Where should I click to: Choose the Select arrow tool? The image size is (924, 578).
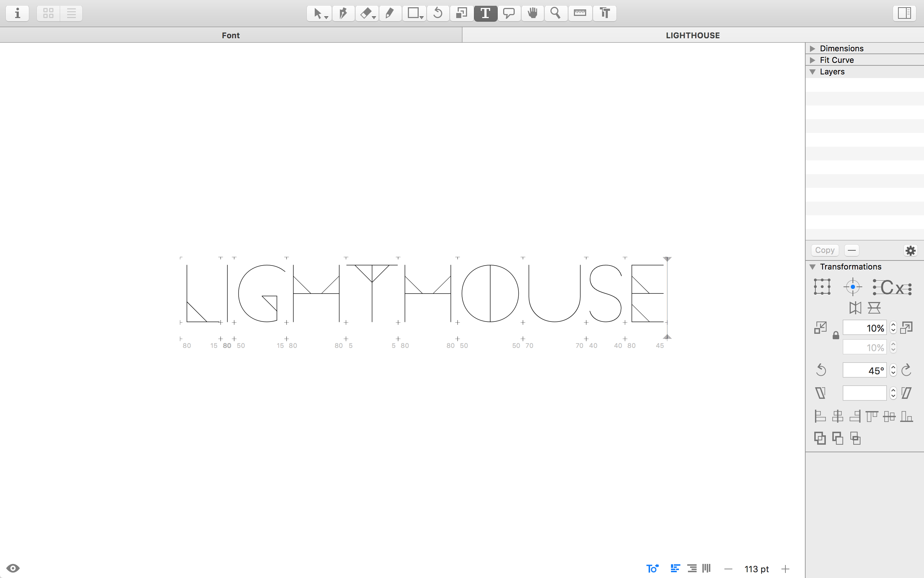coord(319,13)
